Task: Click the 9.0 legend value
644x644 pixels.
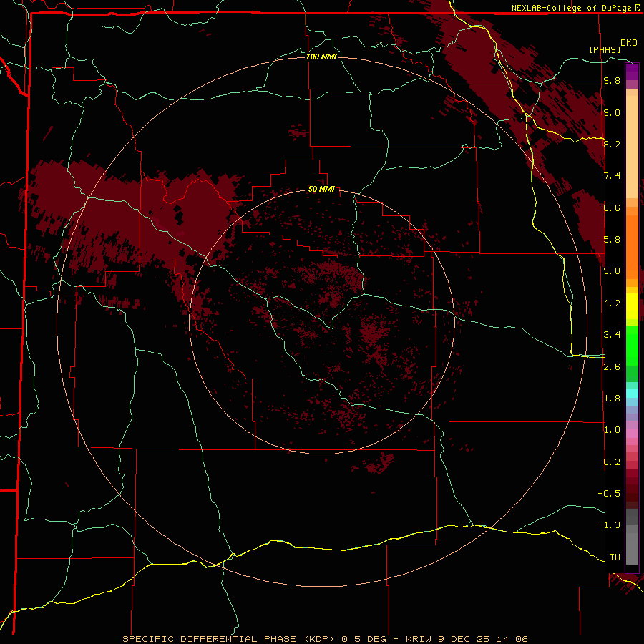Action: 612,112
